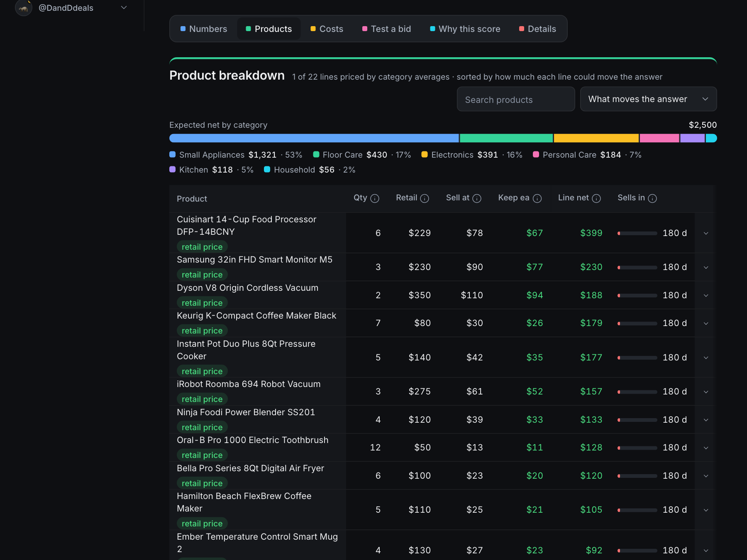Click the Keep ea info icon
This screenshot has width=747, height=560.
tap(537, 199)
